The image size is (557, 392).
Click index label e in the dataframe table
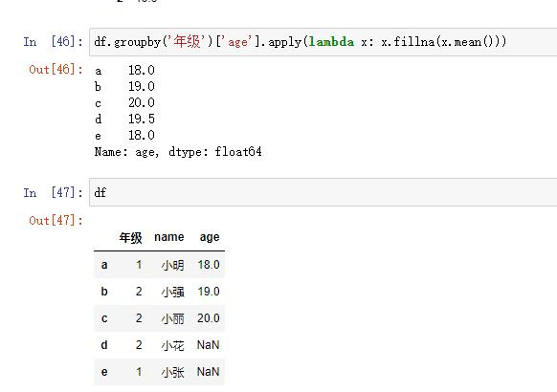(x=104, y=372)
